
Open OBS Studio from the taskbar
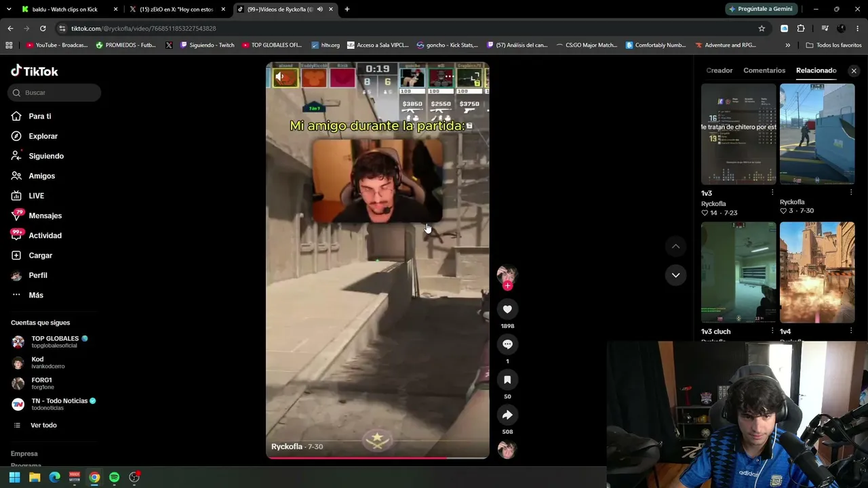point(134,477)
